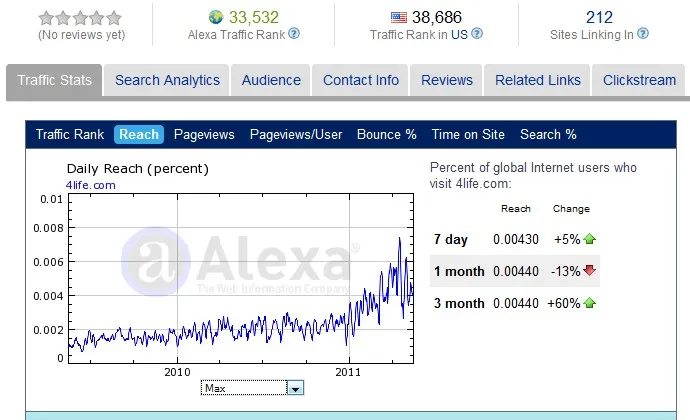
Task: Click the 212 sites linking in number
Action: (x=599, y=17)
